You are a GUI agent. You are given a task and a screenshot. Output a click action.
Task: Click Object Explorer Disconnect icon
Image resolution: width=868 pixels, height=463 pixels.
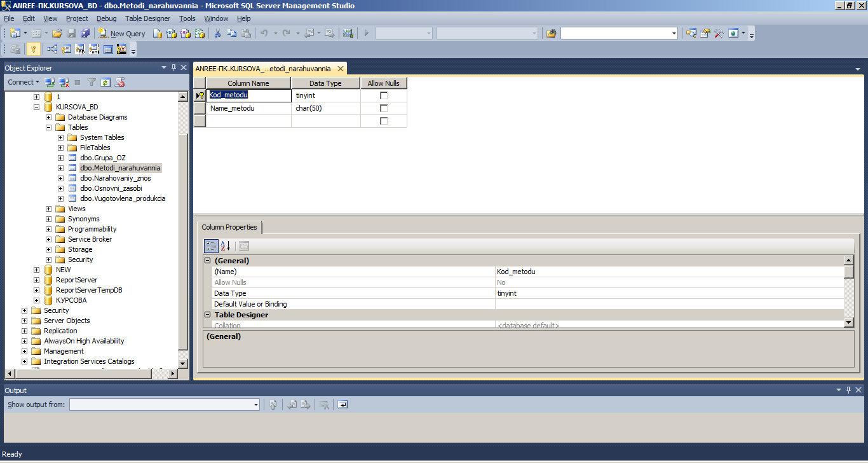click(x=64, y=82)
